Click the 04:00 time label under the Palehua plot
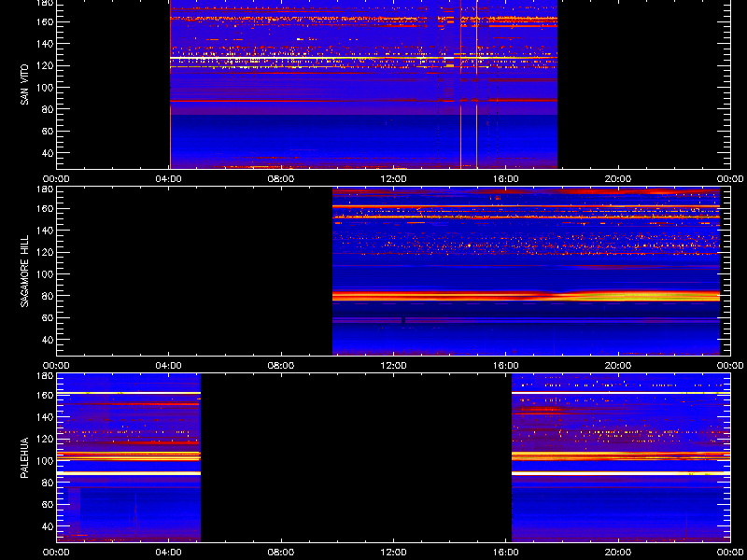This screenshot has width=747, height=560. tap(169, 553)
